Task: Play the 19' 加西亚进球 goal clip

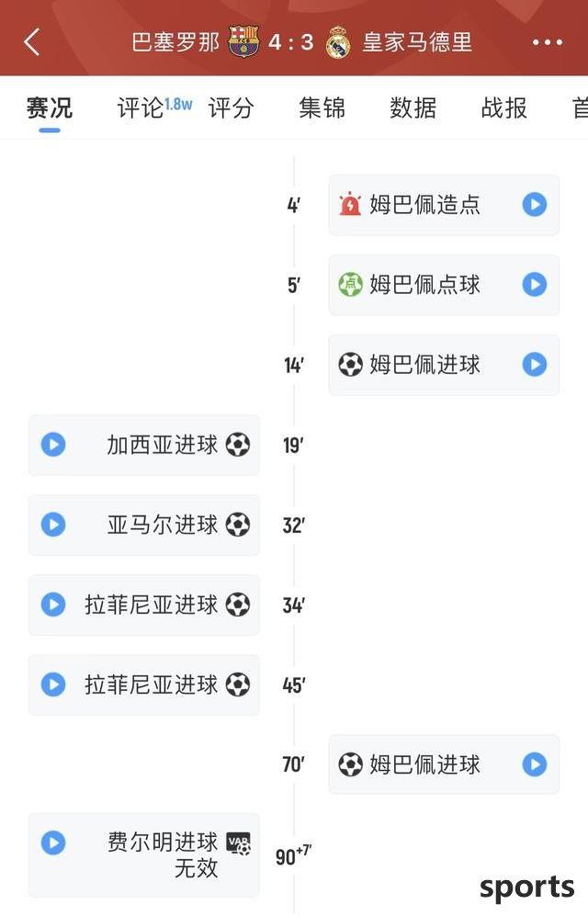Action: click(x=53, y=446)
